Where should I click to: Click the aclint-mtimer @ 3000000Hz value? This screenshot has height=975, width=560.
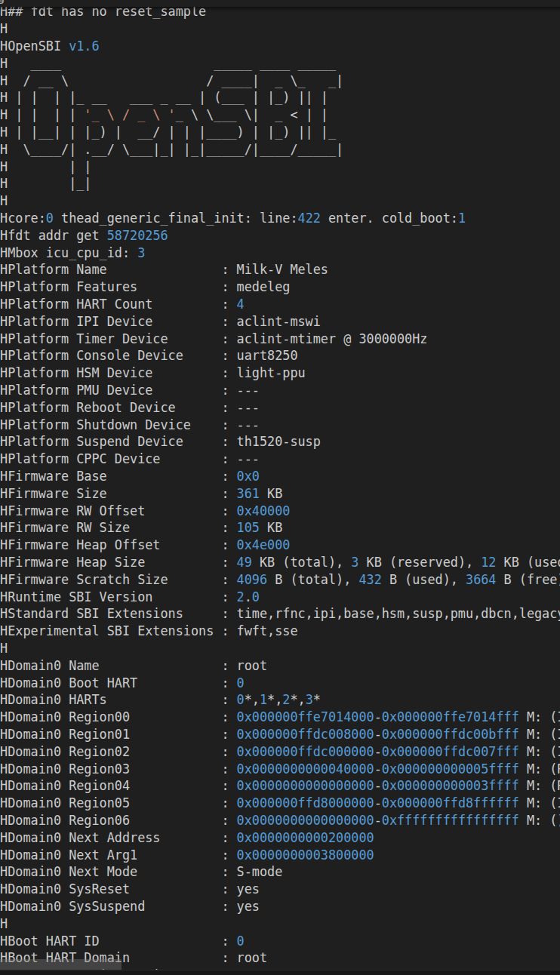pyautogui.click(x=331, y=339)
